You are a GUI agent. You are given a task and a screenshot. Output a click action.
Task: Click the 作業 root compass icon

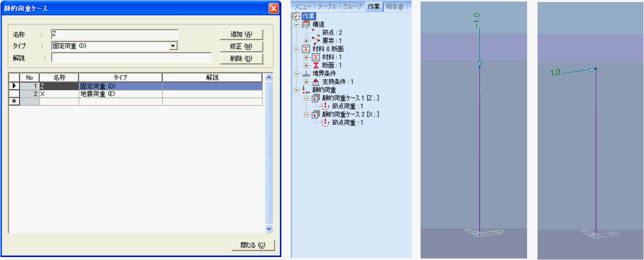(x=297, y=16)
